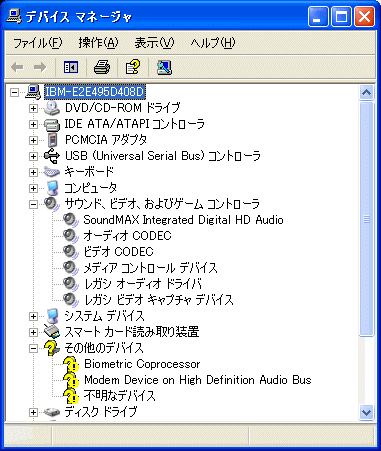Maximize the デバイス マネージャ window
381x451 pixels.
[x=341, y=17]
